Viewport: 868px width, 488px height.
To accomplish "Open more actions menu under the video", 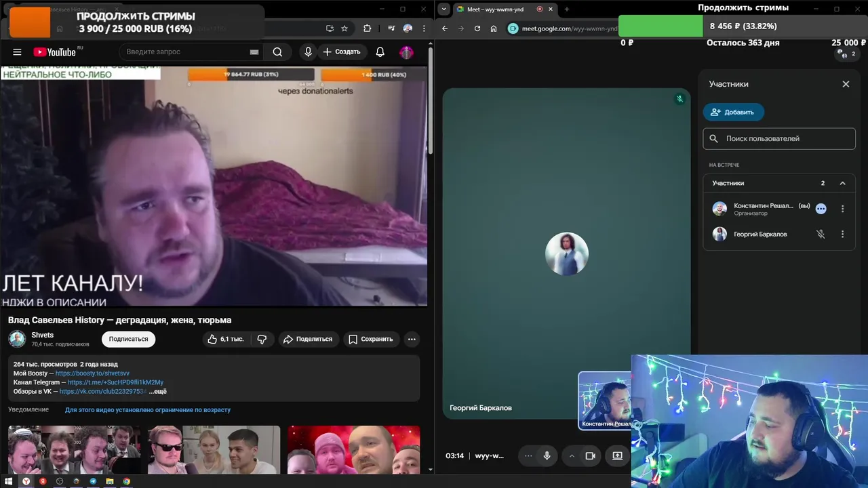I will pos(412,339).
